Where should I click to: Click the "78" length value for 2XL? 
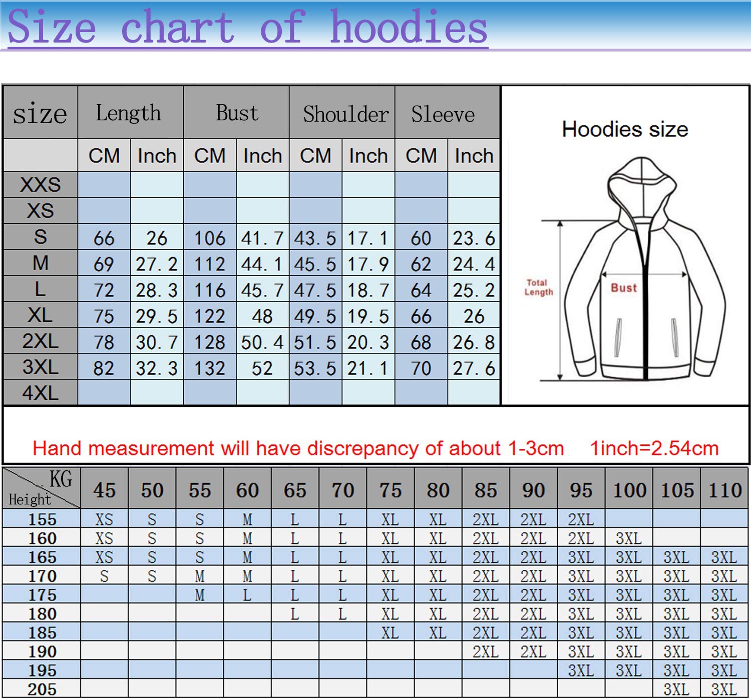[x=104, y=342]
